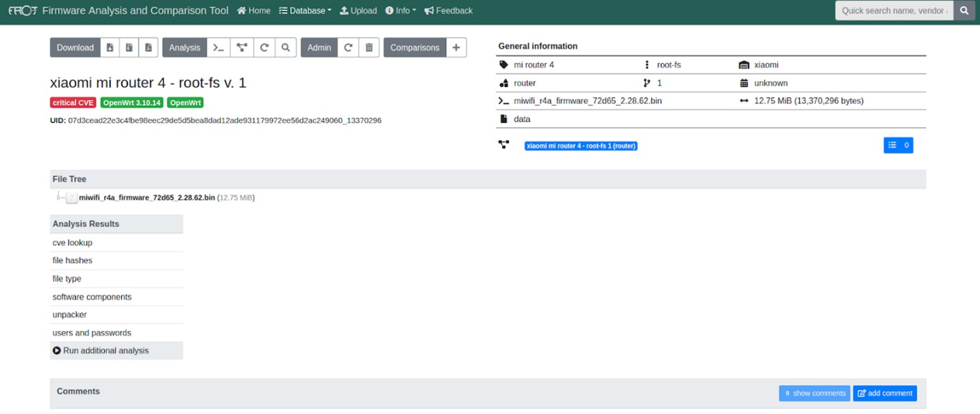
Task: Click the FACT logo in navbar
Action: [x=22, y=10]
